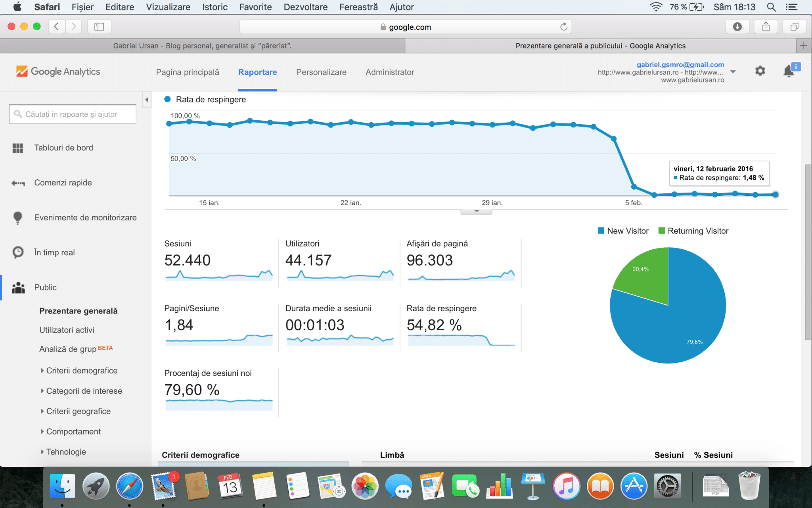Open the Dezvoltare menu
Image resolution: width=812 pixels, height=508 pixels.
(305, 7)
